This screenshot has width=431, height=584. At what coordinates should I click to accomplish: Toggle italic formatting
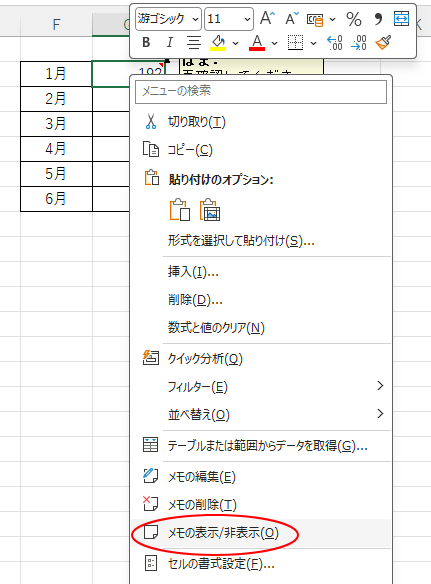pyautogui.click(x=169, y=42)
